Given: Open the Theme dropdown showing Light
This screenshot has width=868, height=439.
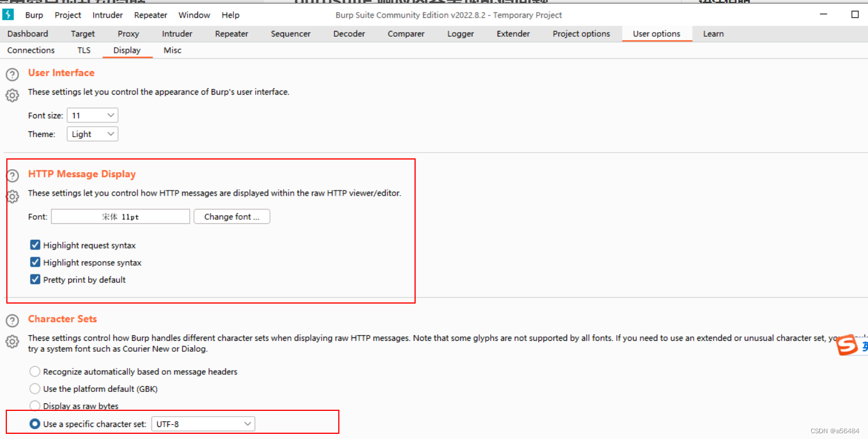Looking at the screenshot, I should tap(92, 134).
